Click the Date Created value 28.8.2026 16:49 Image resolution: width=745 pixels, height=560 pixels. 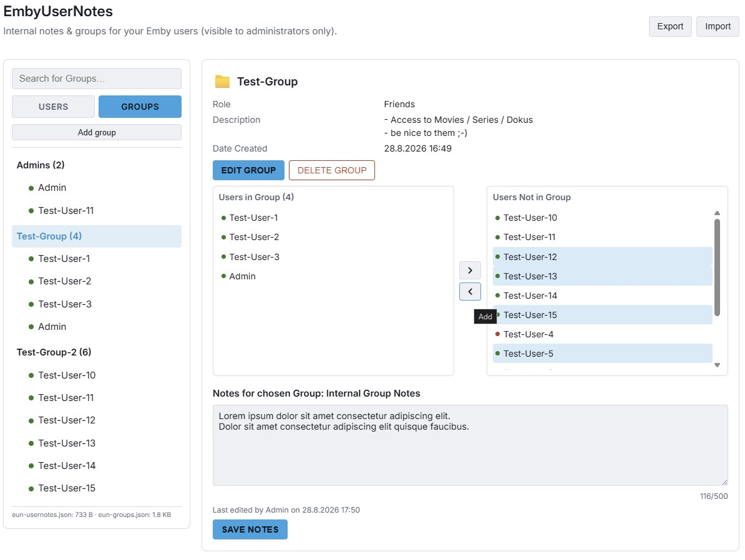pyautogui.click(x=417, y=148)
